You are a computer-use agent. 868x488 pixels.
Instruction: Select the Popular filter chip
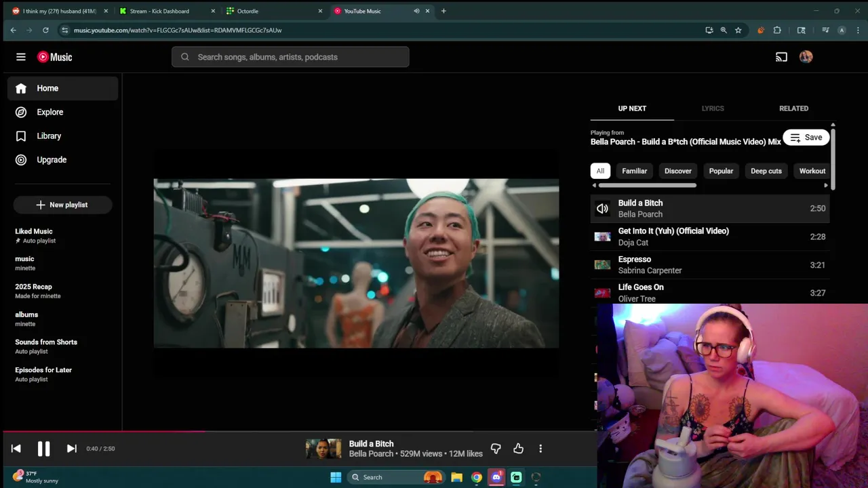tap(721, 171)
